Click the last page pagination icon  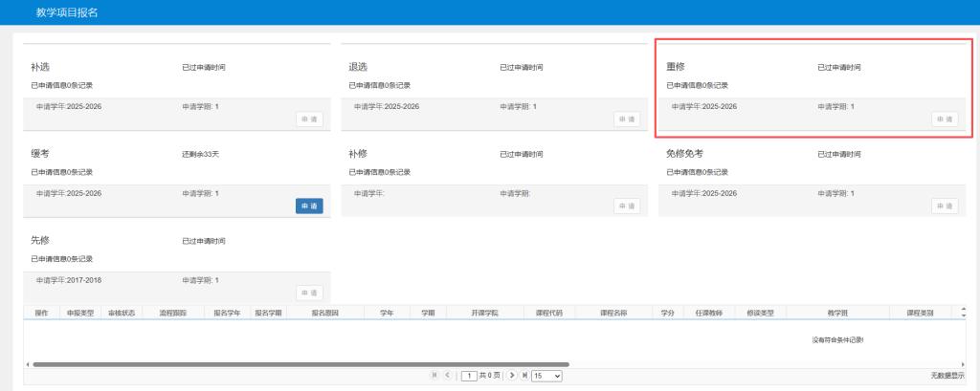pos(523,376)
